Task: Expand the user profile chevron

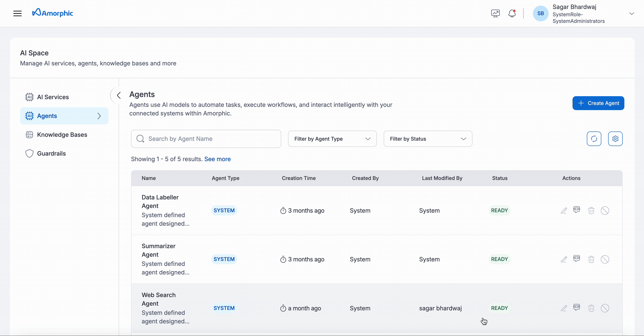Action: pyautogui.click(x=632, y=13)
